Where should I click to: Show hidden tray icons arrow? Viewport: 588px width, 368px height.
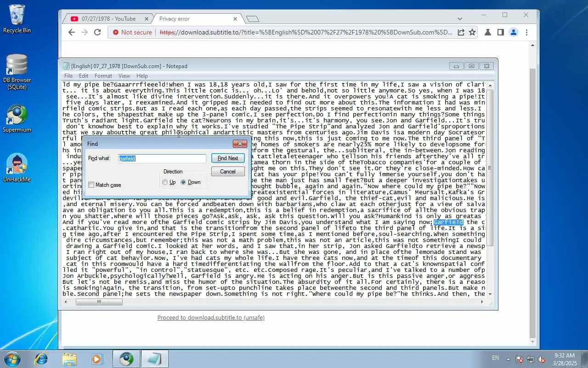(x=508, y=359)
